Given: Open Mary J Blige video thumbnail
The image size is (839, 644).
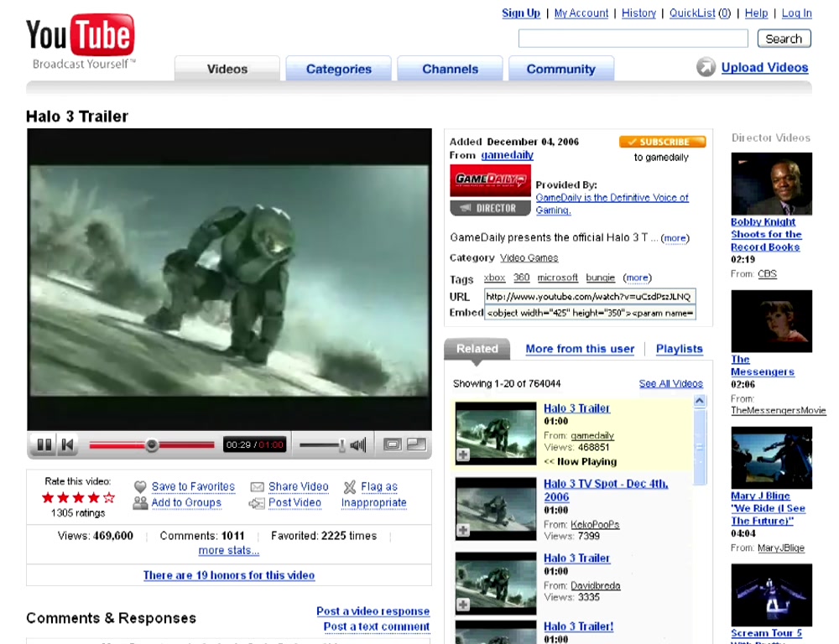Looking at the screenshot, I should [x=771, y=457].
